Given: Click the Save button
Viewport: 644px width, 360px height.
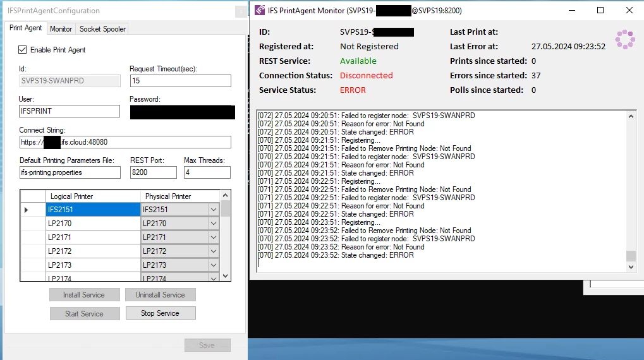Looking at the screenshot, I should tap(207, 345).
